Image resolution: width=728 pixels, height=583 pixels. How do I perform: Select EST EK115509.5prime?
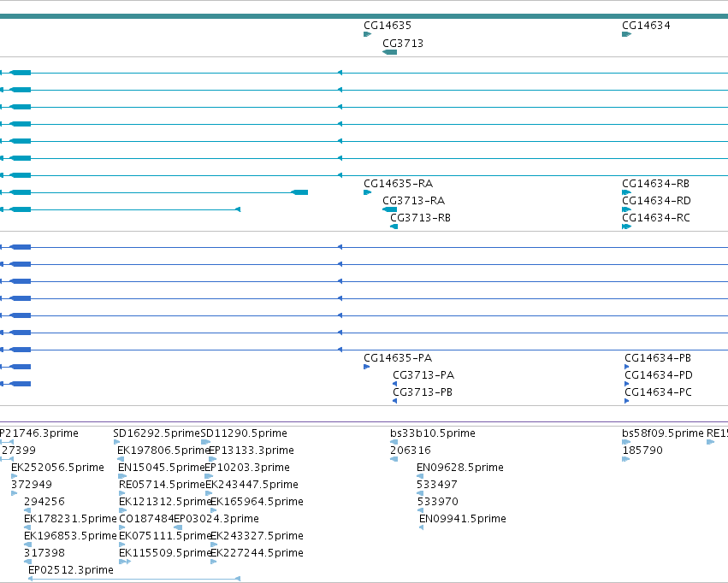(x=165, y=553)
